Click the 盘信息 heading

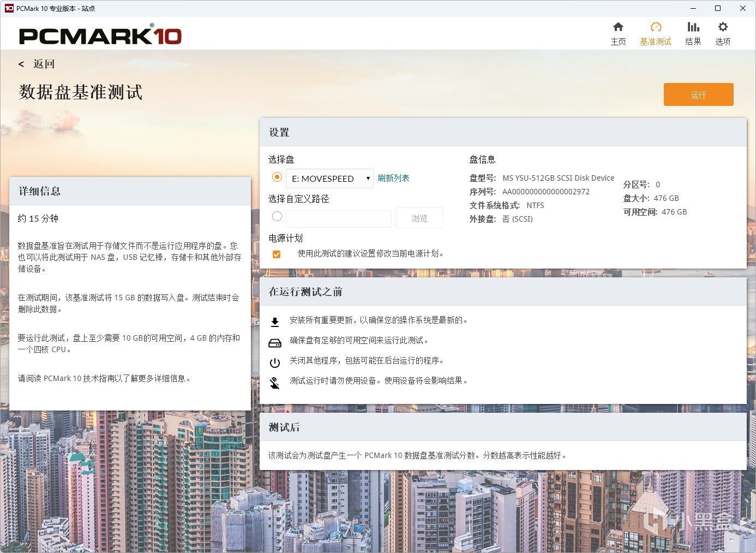pos(482,159)
